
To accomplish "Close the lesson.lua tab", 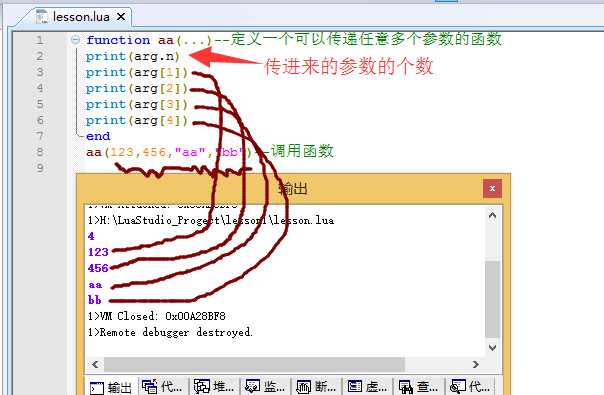I will 121,17.
